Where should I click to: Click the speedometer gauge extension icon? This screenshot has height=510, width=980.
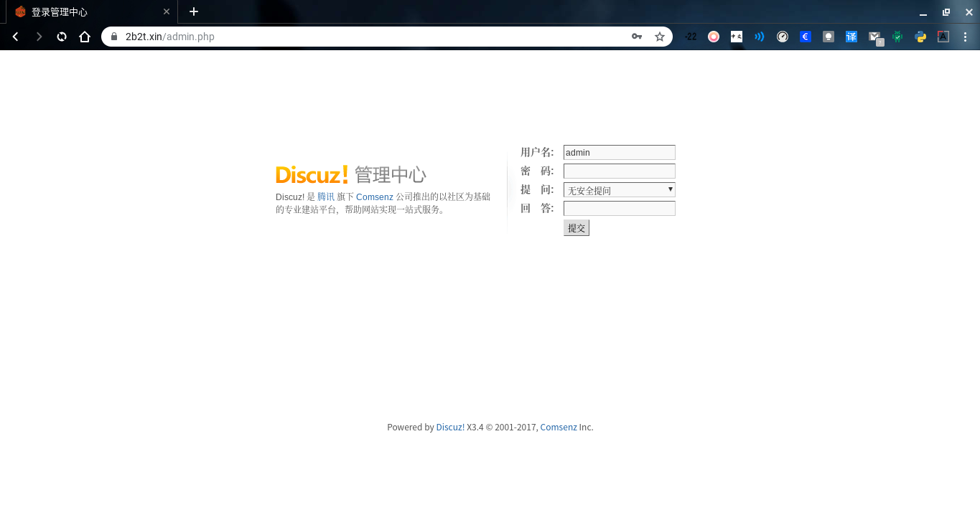tap(783, 37)
